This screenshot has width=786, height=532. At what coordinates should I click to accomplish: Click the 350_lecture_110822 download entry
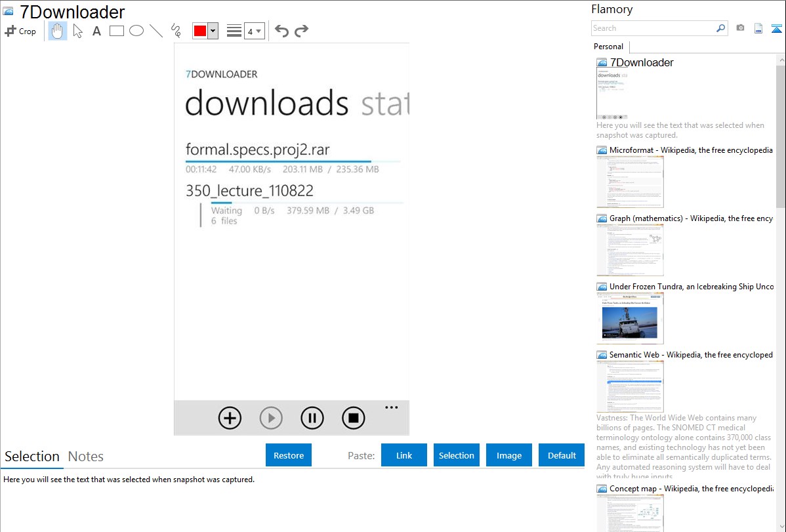click(249, 190)
